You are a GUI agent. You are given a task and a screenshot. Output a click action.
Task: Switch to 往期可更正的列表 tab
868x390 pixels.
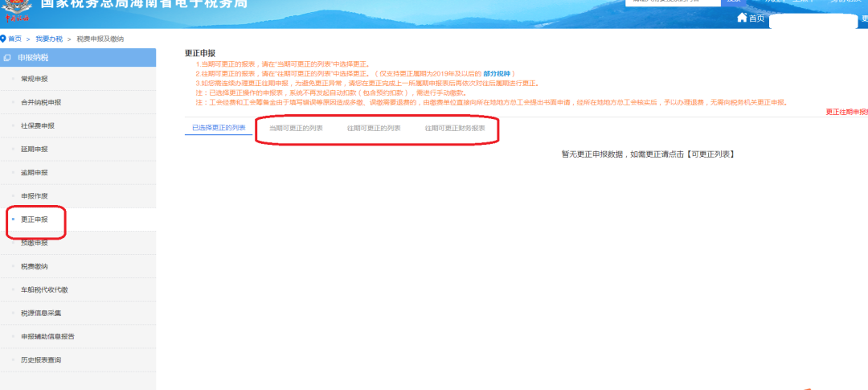374,128
